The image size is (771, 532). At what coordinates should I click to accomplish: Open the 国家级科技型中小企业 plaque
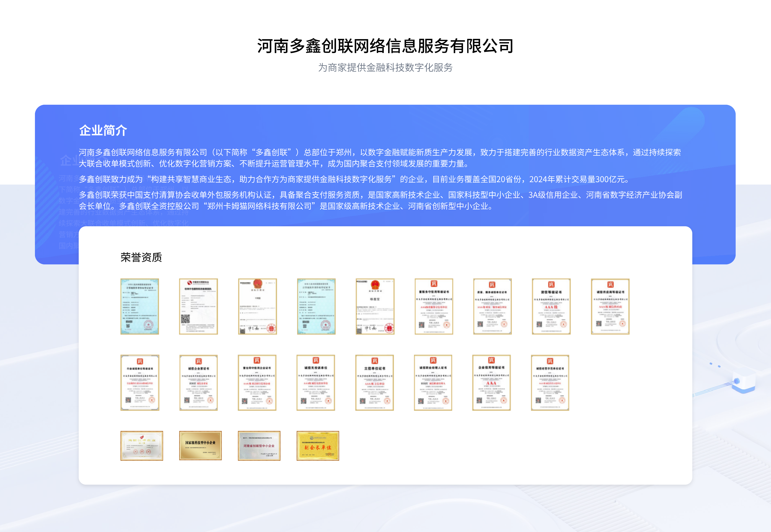pos(200,446)
